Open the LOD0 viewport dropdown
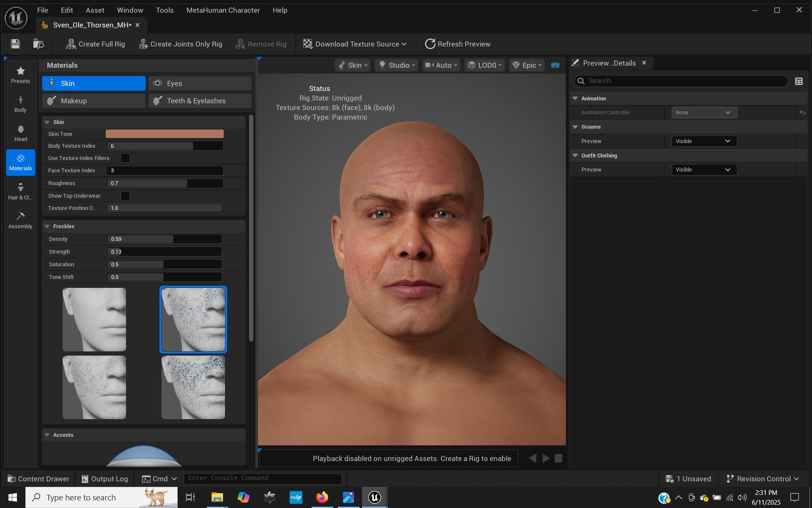The width and height of the screenshot is (812, 508). (x=485, y=65)
